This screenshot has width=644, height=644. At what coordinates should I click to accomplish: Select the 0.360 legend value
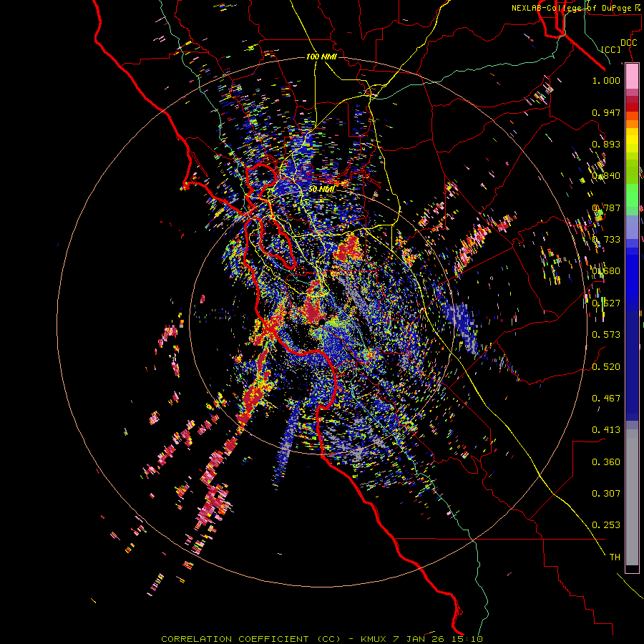pyautogui.click(x=606, y=462)
